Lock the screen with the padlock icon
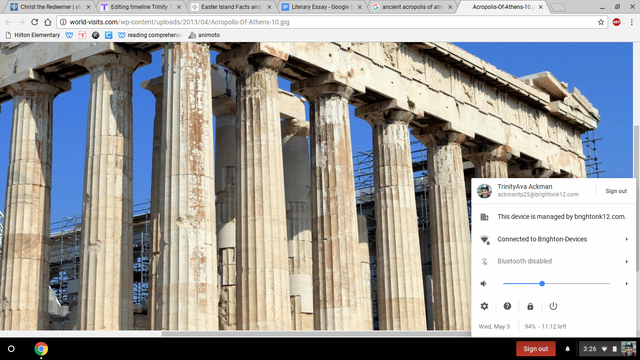Screen dimensions: 640x360 point(530,306)
